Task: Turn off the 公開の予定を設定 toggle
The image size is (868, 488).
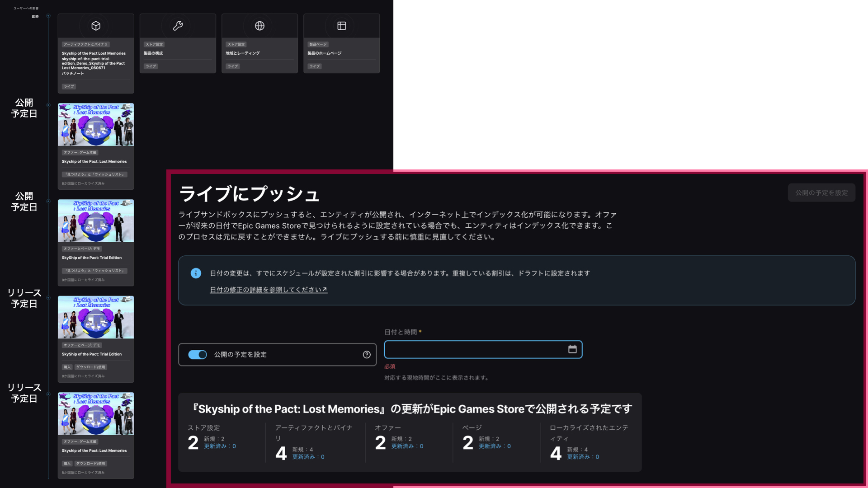Action: click(198, 355)
